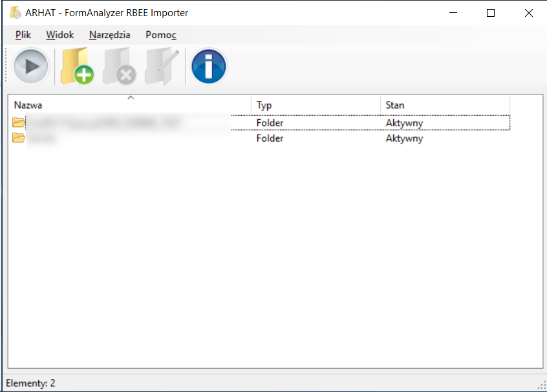Click the greyed-out remove folder icon
Screen dimensions: 547x392
point(120,67)
